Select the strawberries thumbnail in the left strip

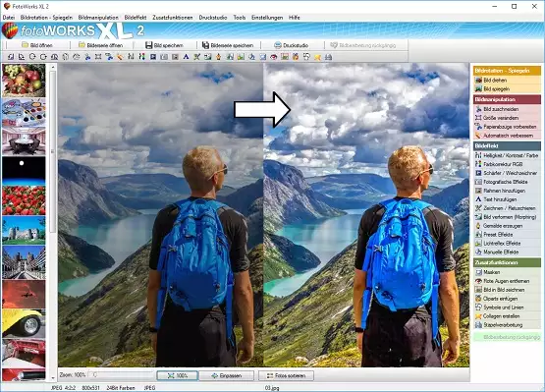pyautogui.click(x=24, y=200)
